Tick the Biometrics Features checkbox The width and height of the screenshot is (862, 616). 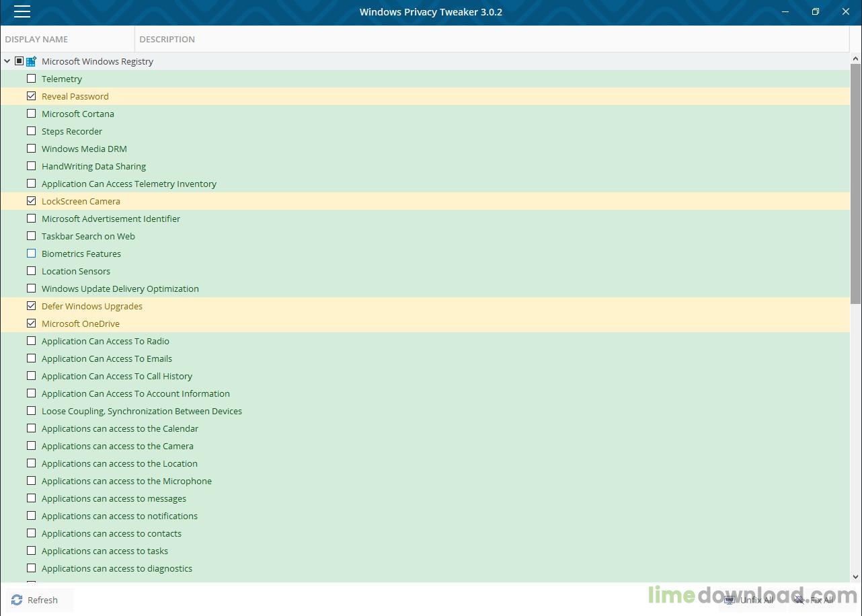point(31,254)
